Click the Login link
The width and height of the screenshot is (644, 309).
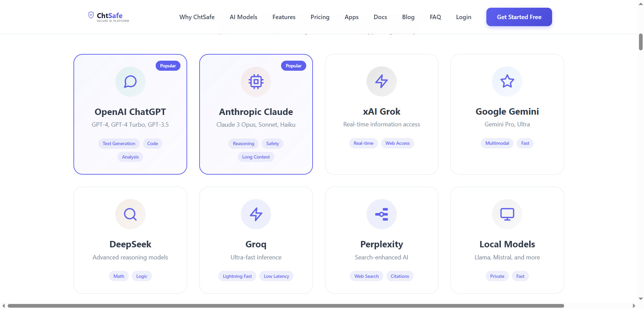click(x=464, y=17)
